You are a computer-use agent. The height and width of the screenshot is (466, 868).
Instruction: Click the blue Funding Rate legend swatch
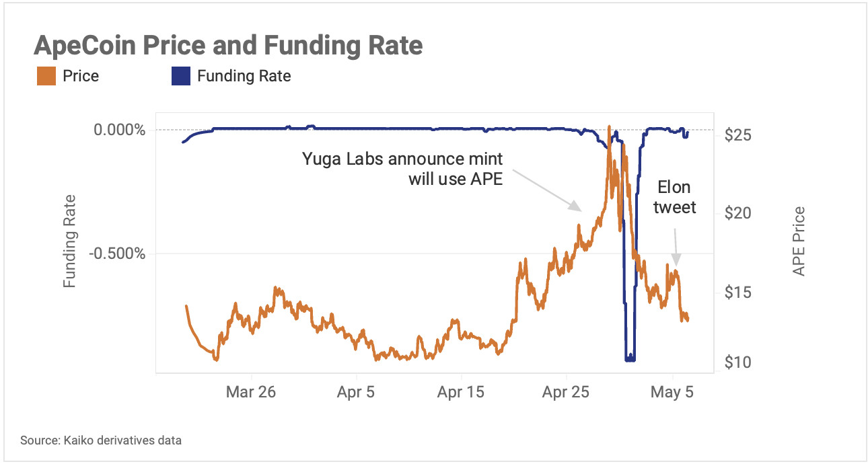click(180, 76)
